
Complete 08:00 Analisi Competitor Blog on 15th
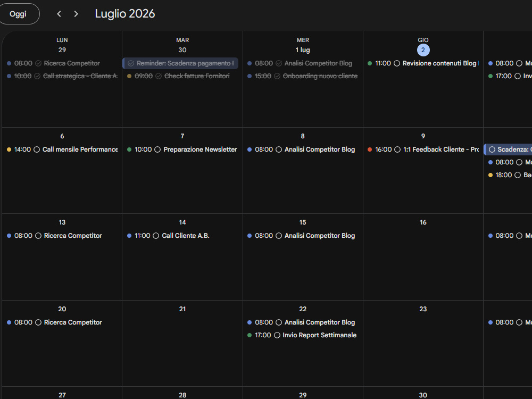(279, 236)
